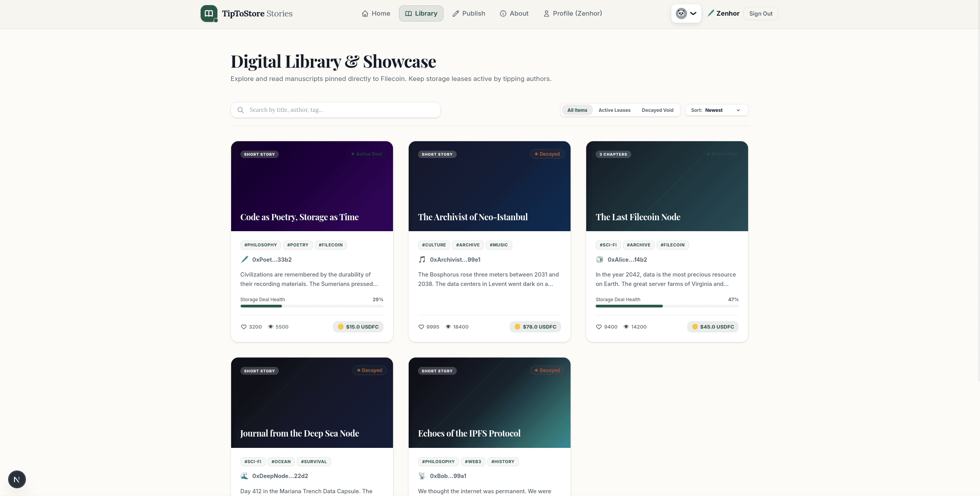Filter by Active Leases

(x=614, y=110)
